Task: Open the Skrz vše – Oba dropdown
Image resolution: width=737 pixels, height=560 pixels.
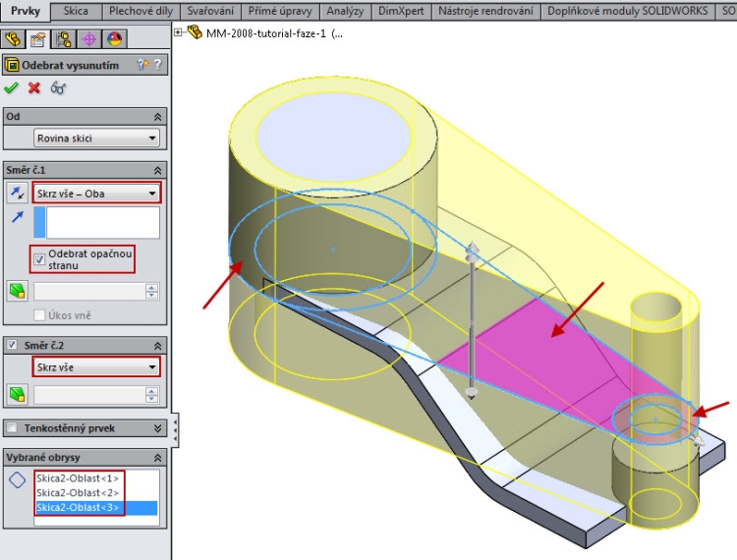Action: point(96,194)
